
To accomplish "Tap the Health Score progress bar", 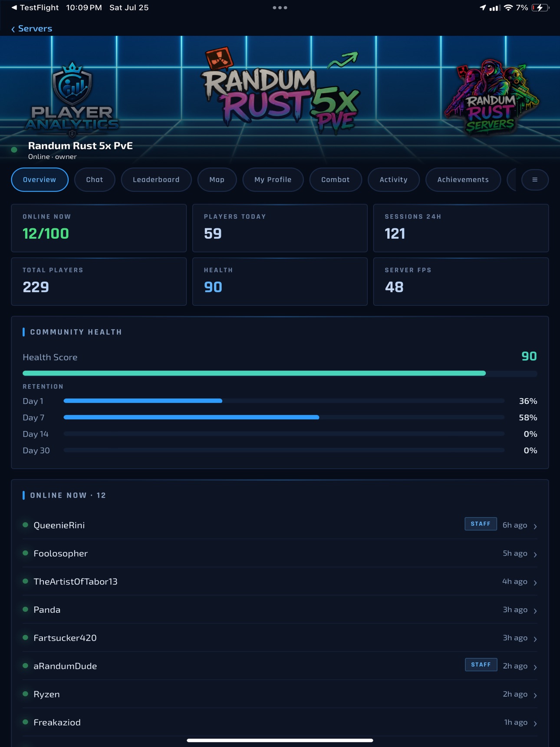I will pos(280,373).
